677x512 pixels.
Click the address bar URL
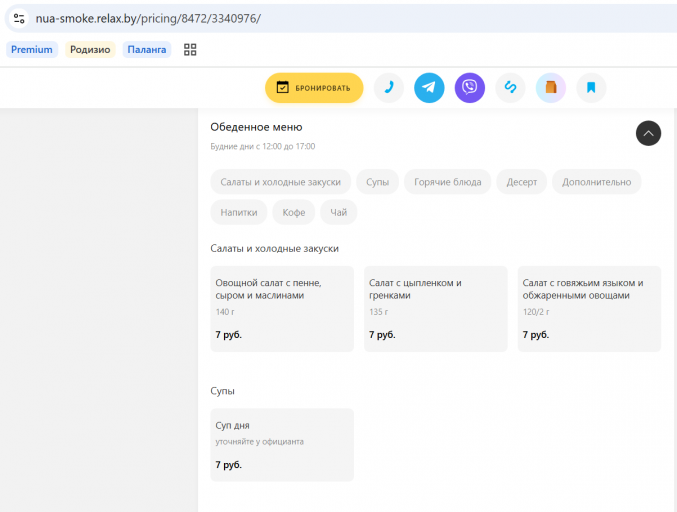pyautogui.click(x=148, y=19)
